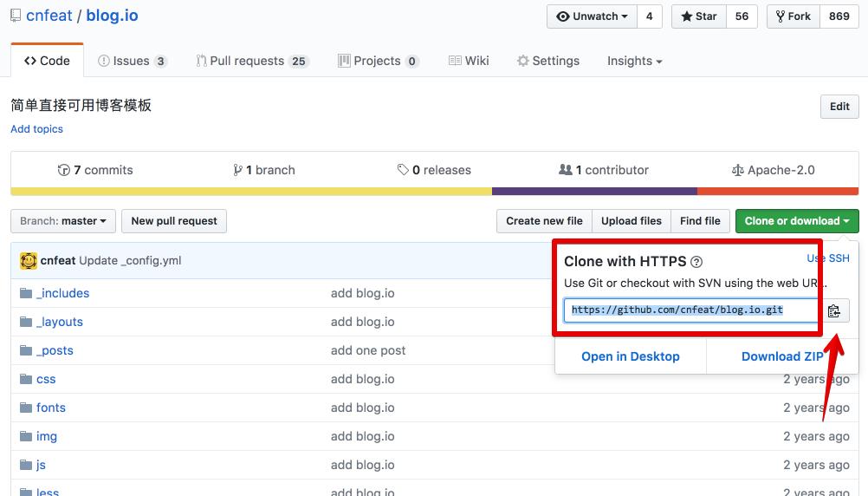Viewport: 868px width, 496px height.
Task: Click the contributors people icon
Action: pyautogui.click(x=566, y=170)
